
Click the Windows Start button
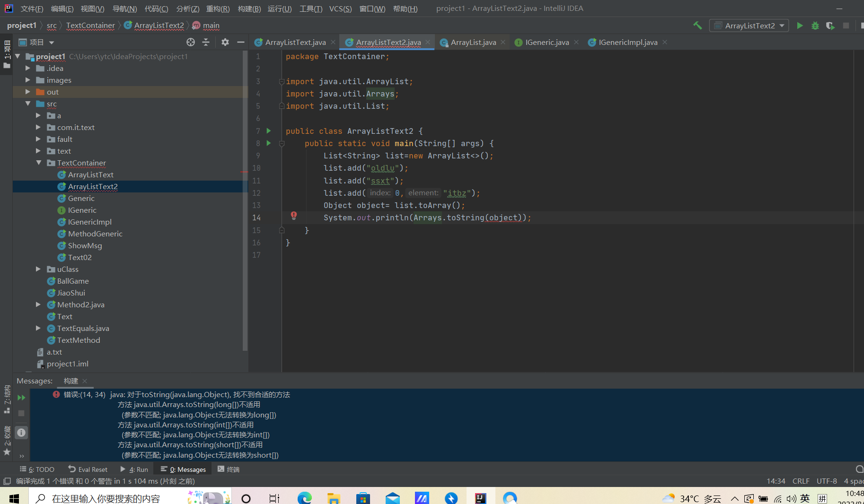(x=14, y=498)
